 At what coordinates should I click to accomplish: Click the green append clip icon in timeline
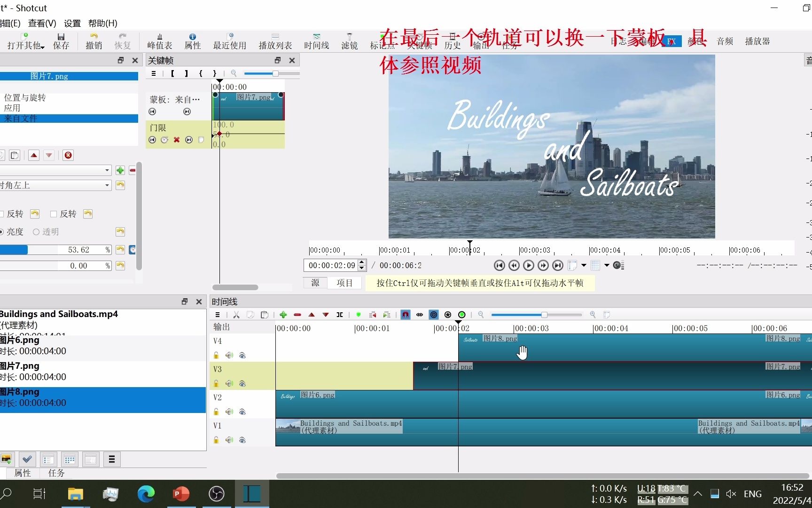click(283, 315)
